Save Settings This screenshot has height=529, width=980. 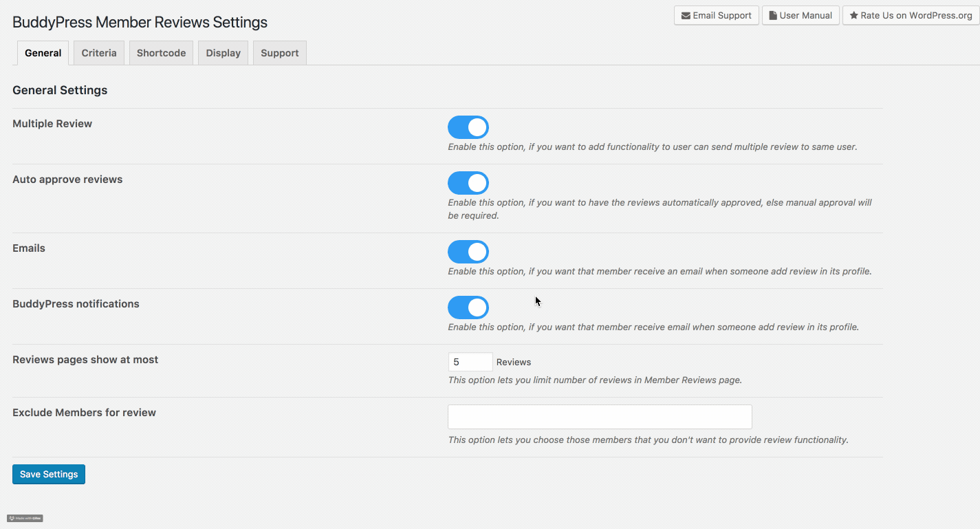click(49, 474)
